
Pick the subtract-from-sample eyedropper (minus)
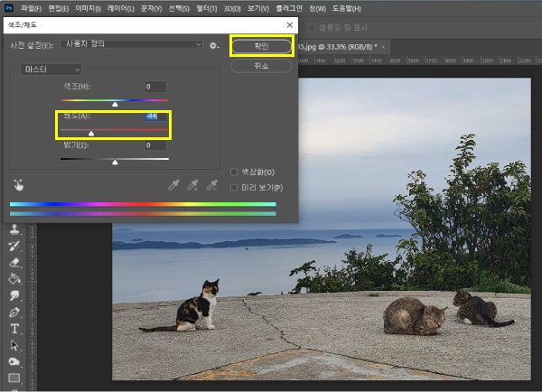pyautogui.click(x=212, y=185)
